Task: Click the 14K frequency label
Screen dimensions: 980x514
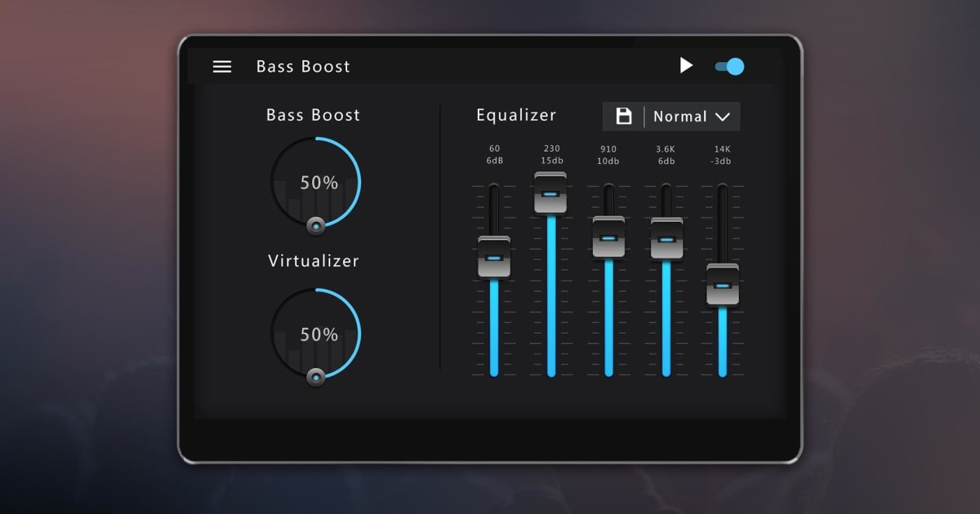Action: pos(722,154)
